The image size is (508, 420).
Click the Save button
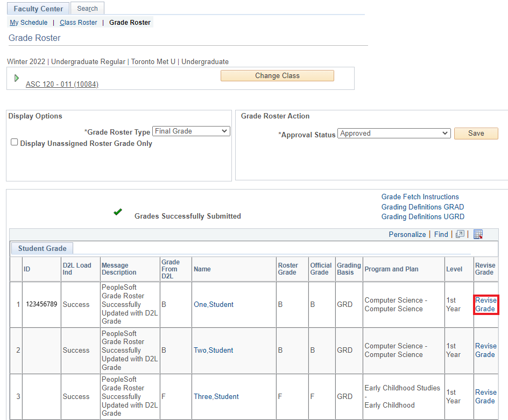[476, 134]
